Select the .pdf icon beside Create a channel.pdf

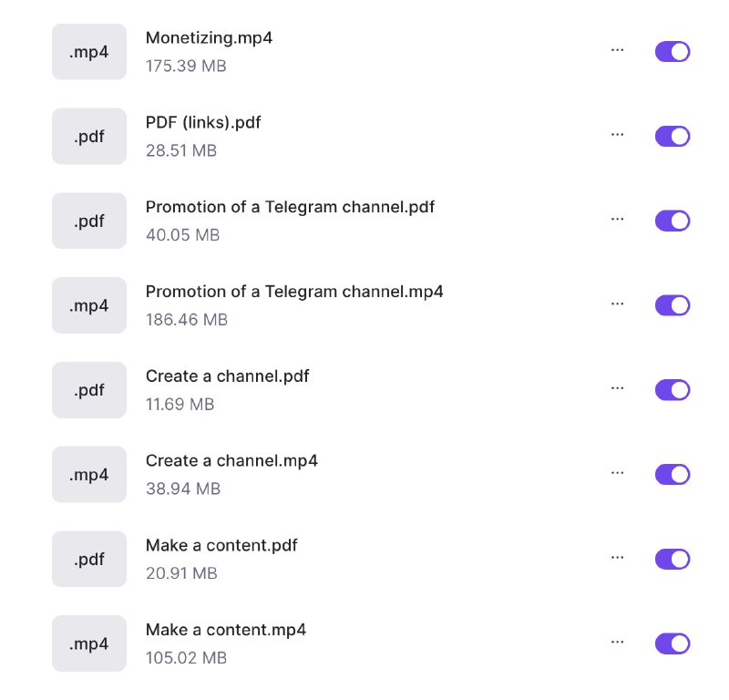(x=88, y=389)
